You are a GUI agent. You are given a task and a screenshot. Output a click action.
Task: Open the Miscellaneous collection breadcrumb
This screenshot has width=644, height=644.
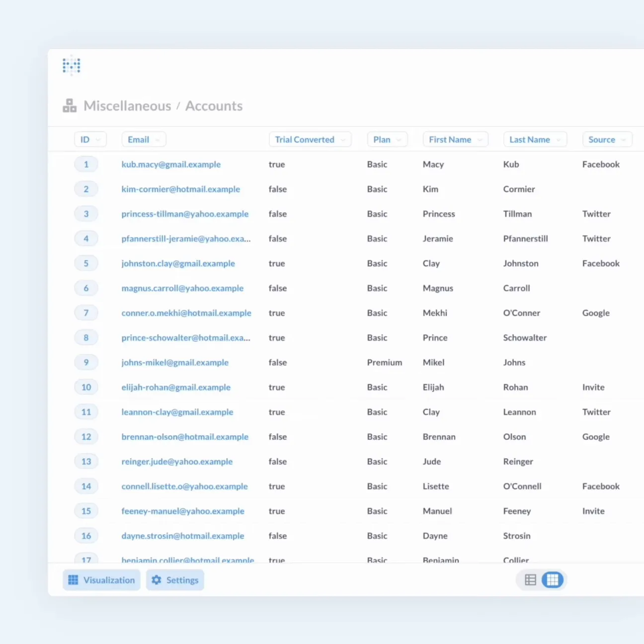point(127,106)
